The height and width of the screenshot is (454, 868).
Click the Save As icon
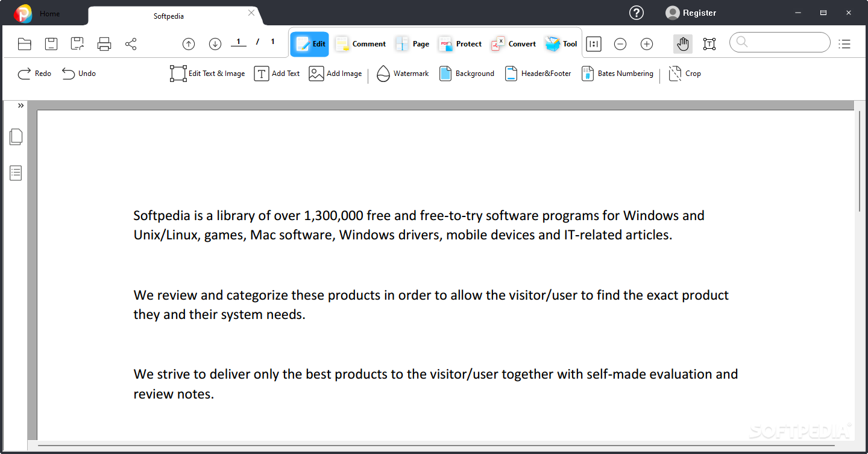(77, 44)
